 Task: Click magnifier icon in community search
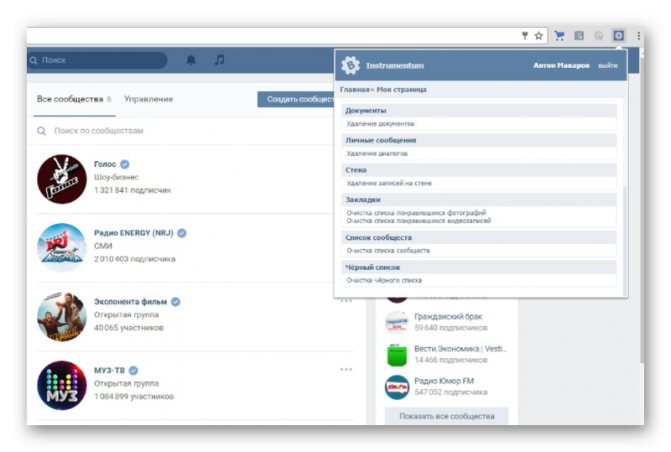click(42, 131)
